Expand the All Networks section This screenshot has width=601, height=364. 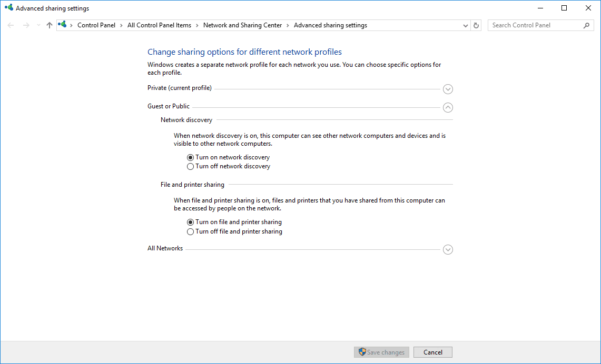(x=448, y=250)
